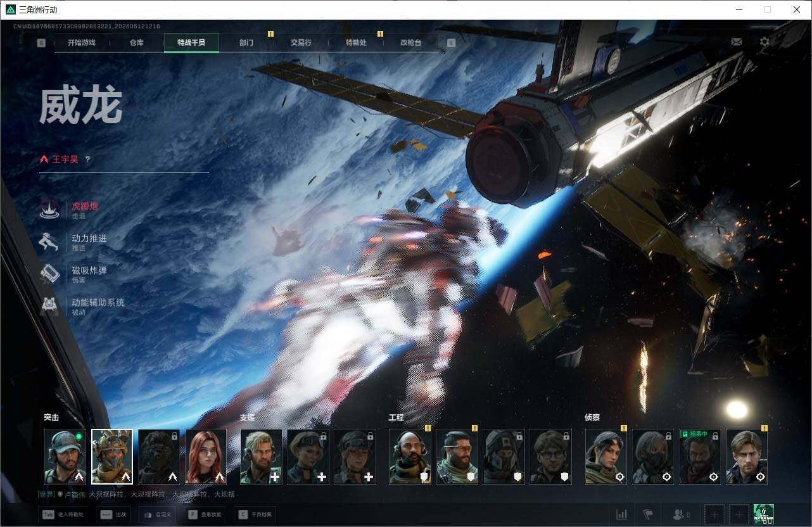The height and width of the screenshot is (527, 812).
Task: Click the 王宇昊 operator name
Action: (x=65, y=160)
